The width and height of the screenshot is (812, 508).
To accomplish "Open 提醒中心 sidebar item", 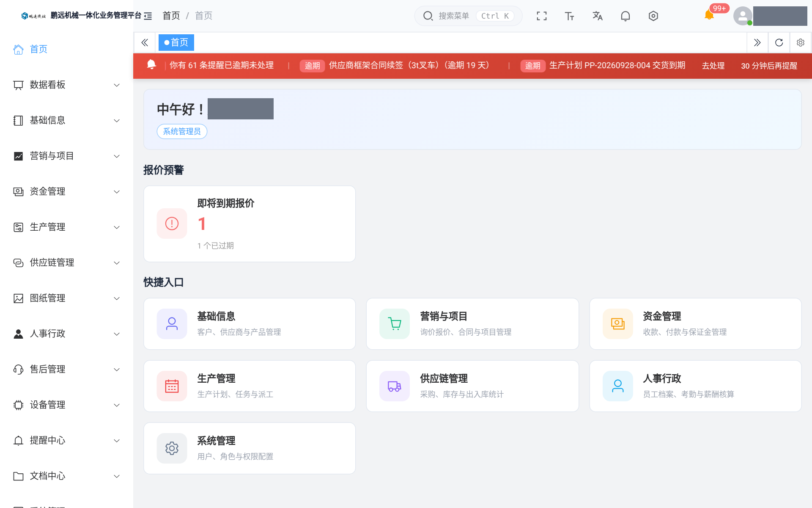I will tap(66, 441).
